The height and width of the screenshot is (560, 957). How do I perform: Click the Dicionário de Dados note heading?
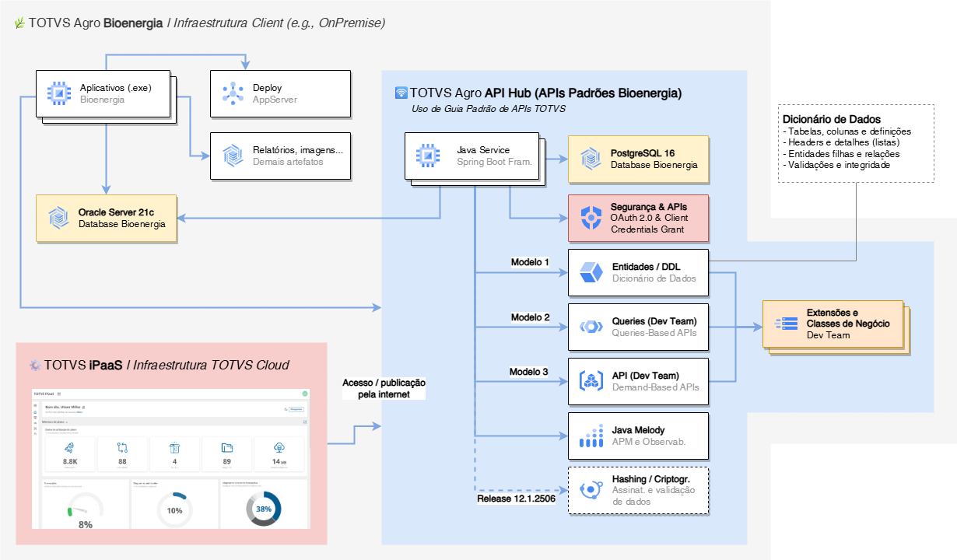click(833, 120)
